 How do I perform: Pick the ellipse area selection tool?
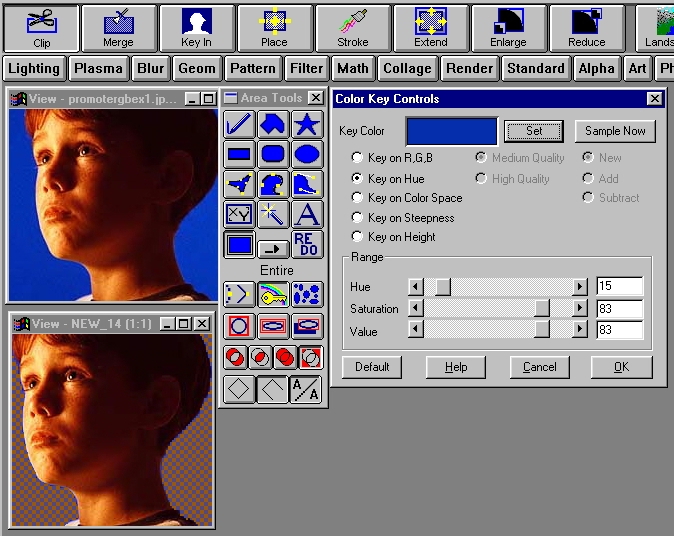(x=306, y=154)
